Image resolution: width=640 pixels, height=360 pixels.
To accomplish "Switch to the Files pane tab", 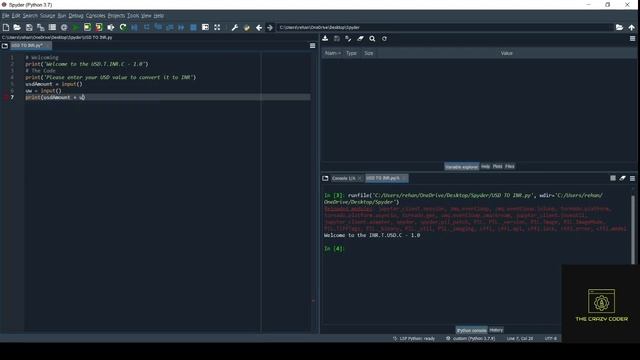I will [x=510, y=166].
